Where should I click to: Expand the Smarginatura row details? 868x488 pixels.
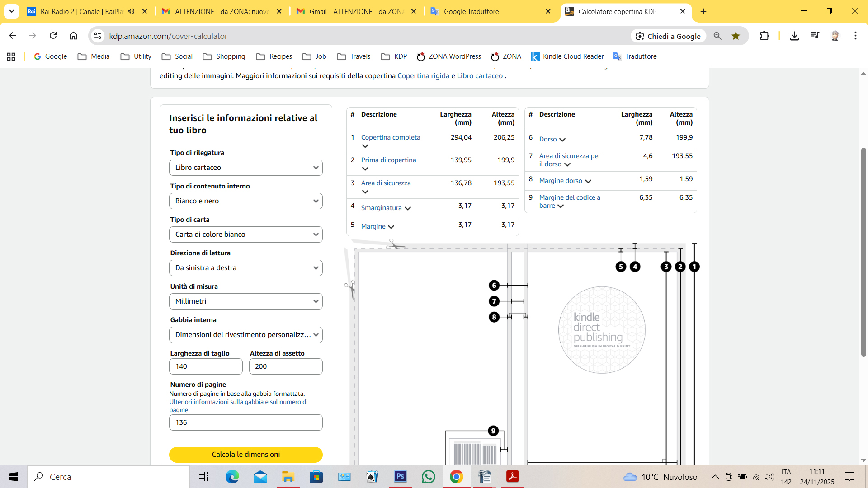[x=407, y=208]
